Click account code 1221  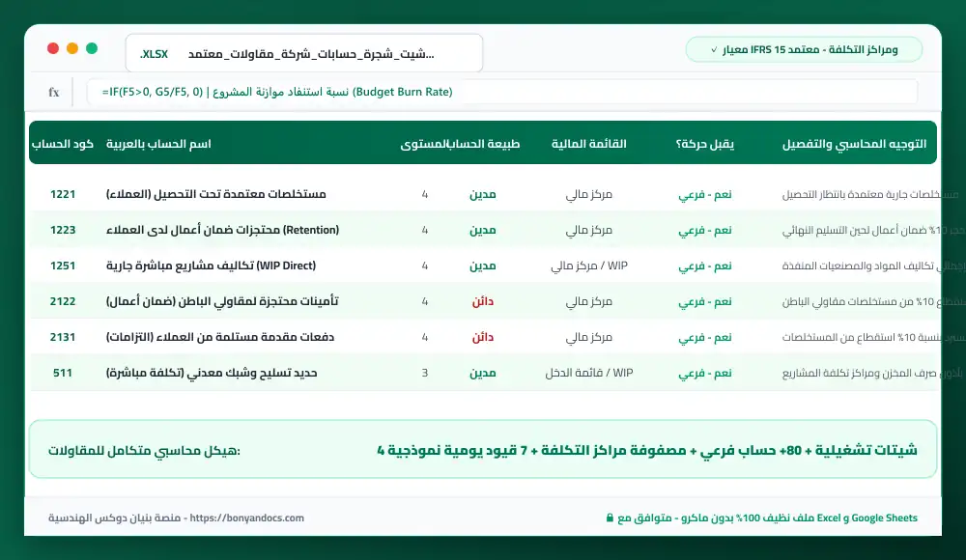pyautogui.click(x=63, y=194)
